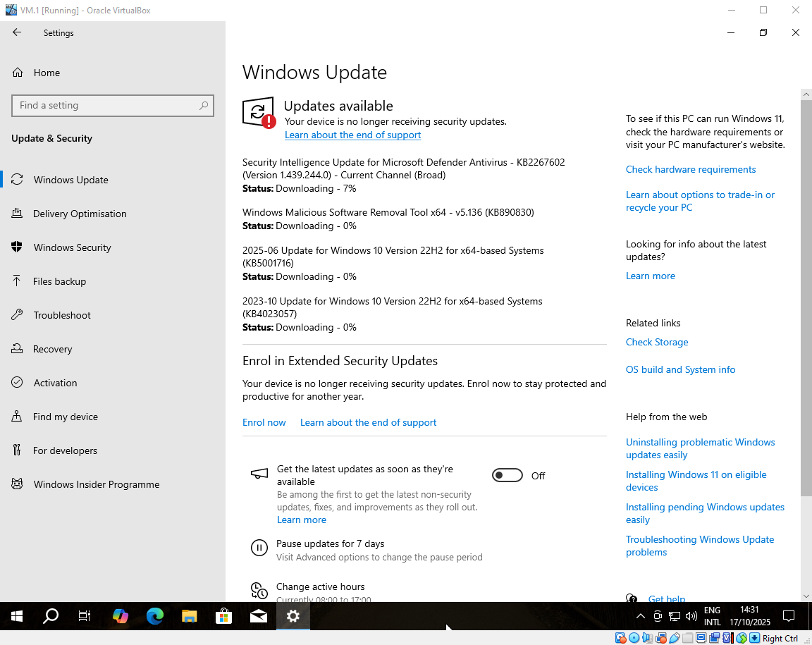
Task: Click the ENG INTL language indicator
Action: [712, 616]
